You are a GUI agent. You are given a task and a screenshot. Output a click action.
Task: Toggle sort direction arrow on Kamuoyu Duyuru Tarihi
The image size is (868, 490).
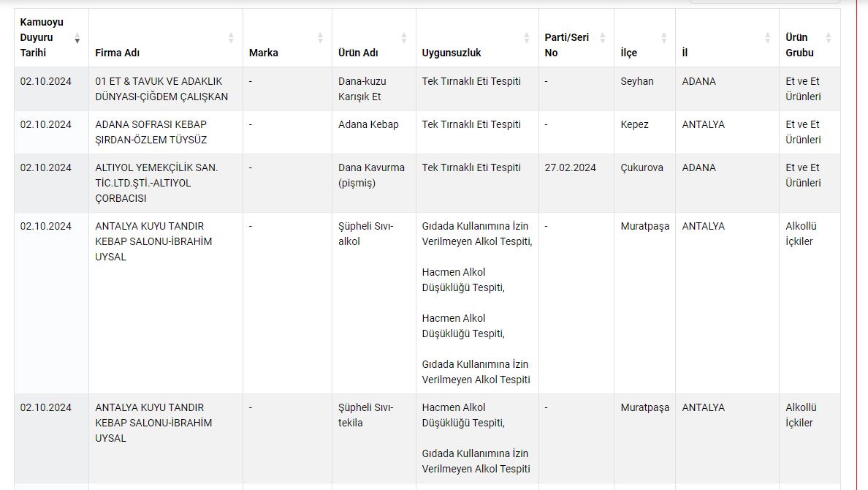tap(77, 38)
